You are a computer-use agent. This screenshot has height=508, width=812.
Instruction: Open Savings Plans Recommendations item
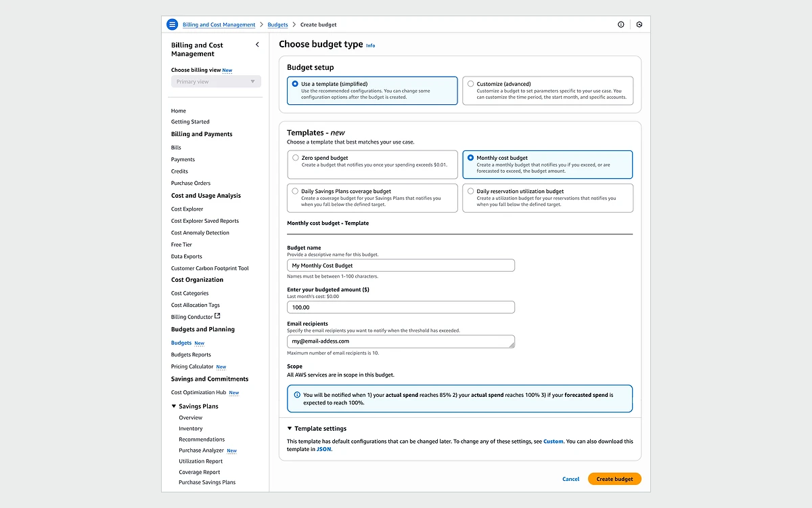point(202,439)
